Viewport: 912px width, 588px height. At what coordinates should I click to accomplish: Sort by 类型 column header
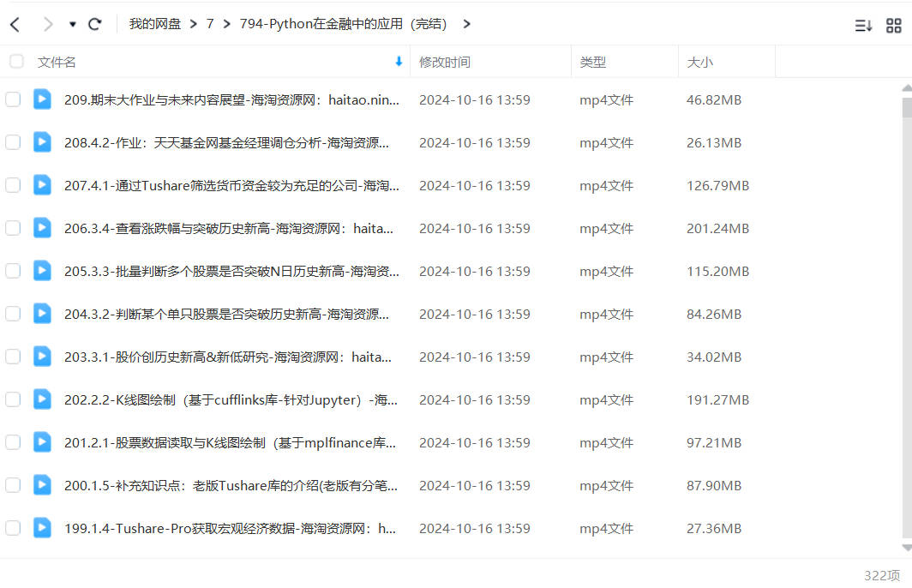click(x=592, y=63)
